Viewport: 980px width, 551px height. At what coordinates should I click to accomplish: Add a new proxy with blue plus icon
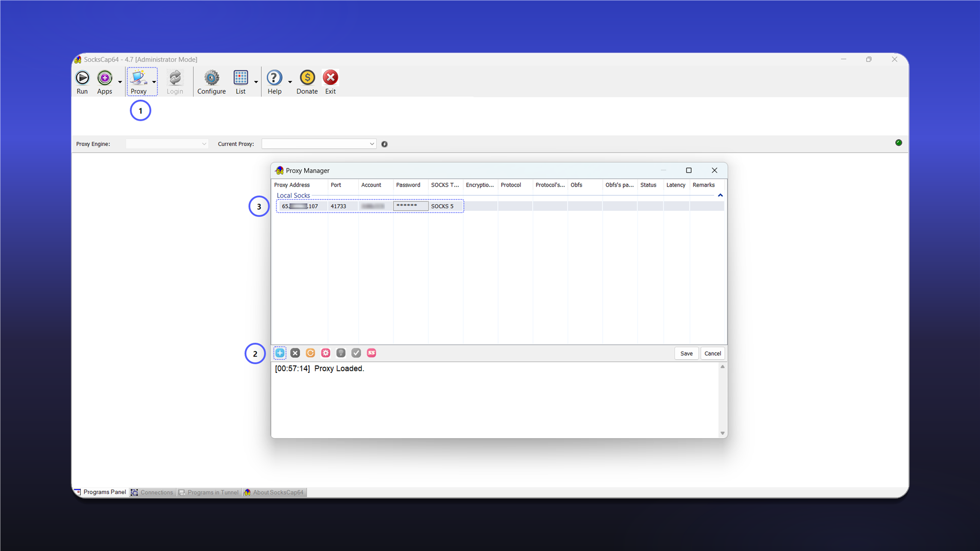pos(280,353)
